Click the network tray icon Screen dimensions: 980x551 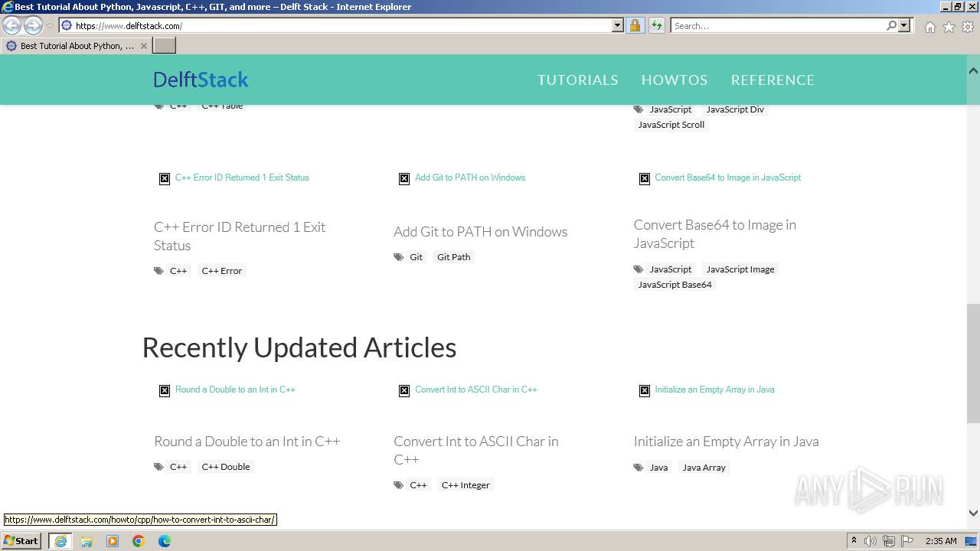889,541
